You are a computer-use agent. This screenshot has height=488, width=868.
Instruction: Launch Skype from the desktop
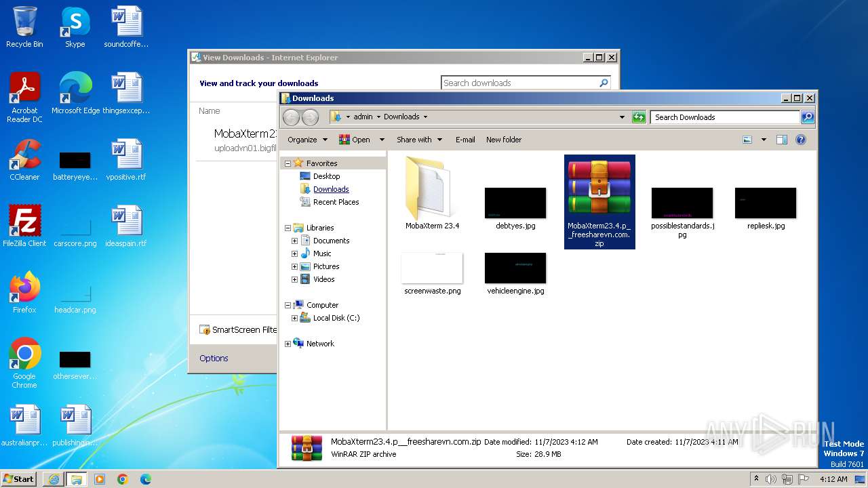click(x=75, y=27)
